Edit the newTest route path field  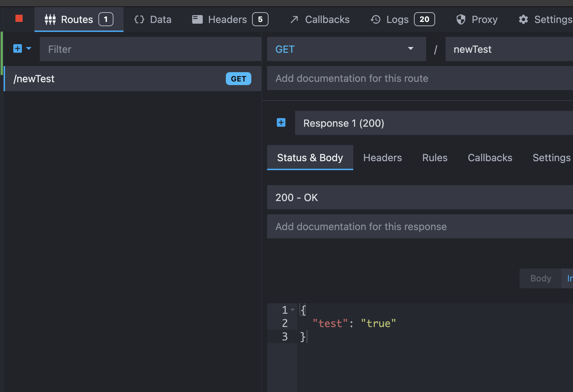tap(509, 49)
